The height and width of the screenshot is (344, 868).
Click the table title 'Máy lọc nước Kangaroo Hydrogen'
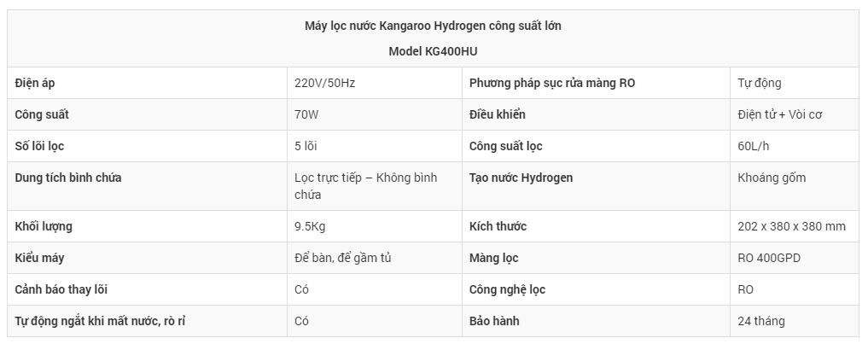433,26
